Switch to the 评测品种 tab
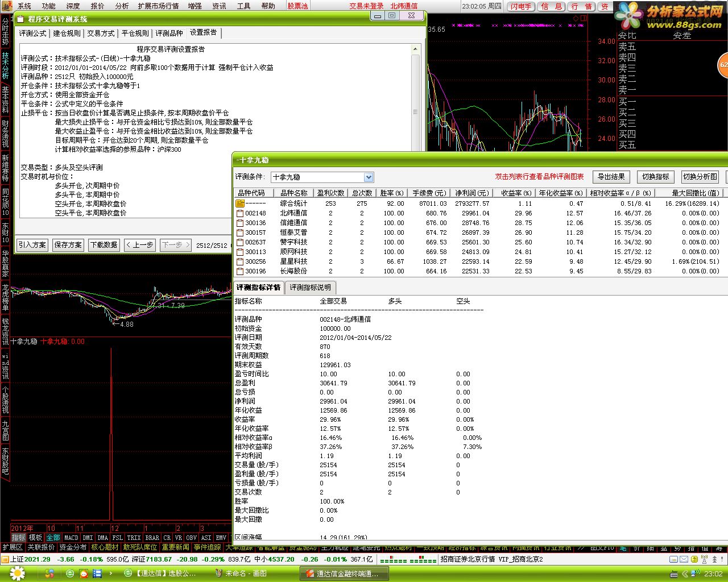Viewport: 728px width, 582px height. pyautogui.click(x=169, y=33)
